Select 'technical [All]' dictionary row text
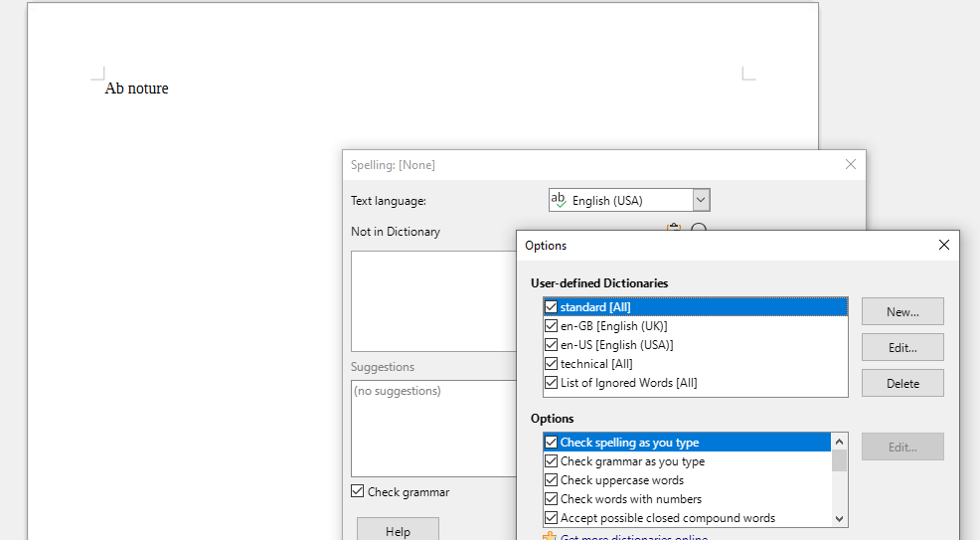 pyautogui.click(x=596, y=364)
